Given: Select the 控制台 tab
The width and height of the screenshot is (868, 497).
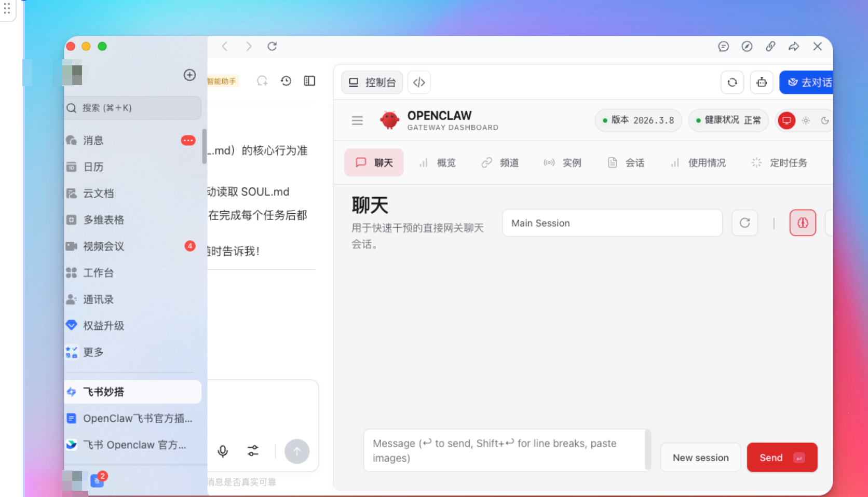Looking at the screenshot, I should tap(372, 82).
